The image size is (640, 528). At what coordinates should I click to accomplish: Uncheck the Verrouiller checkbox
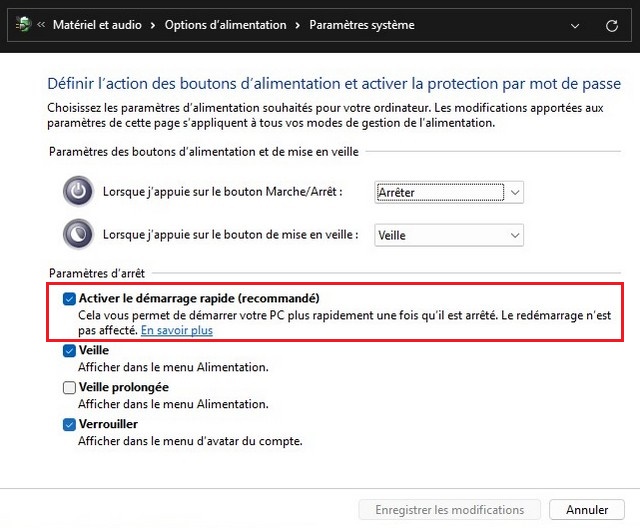pyautogui.click(x=69, y=424)
